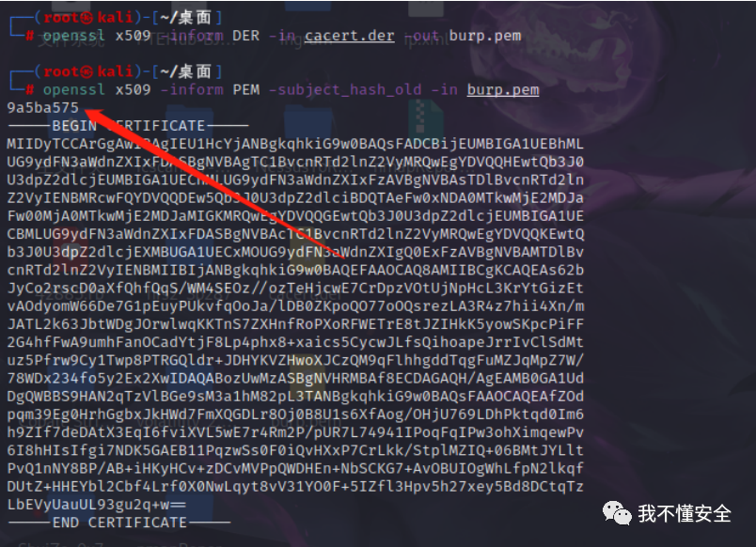Click the last certificate line LbEVyUauUL93gu2q+w==
Viewport: 756px width, 547px height.
97,505
